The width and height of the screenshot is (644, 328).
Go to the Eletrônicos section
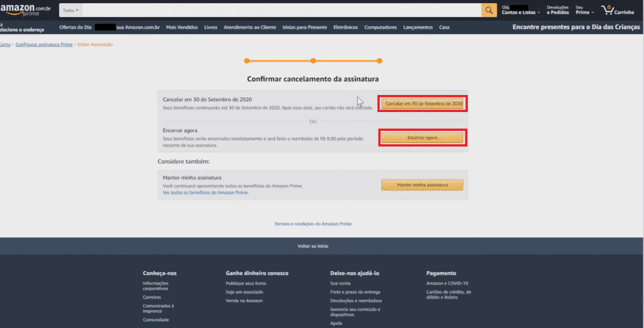(345, 27)
